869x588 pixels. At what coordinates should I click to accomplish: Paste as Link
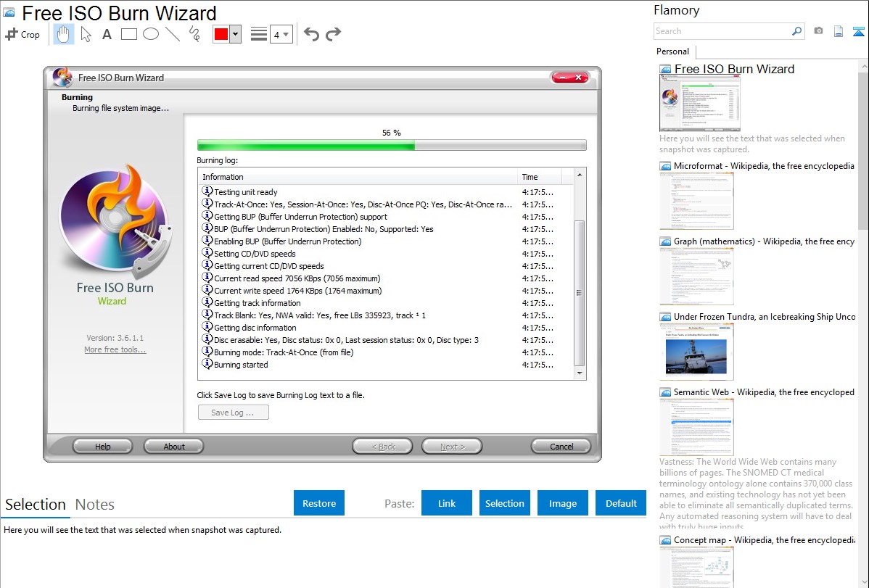coord(447,503)
